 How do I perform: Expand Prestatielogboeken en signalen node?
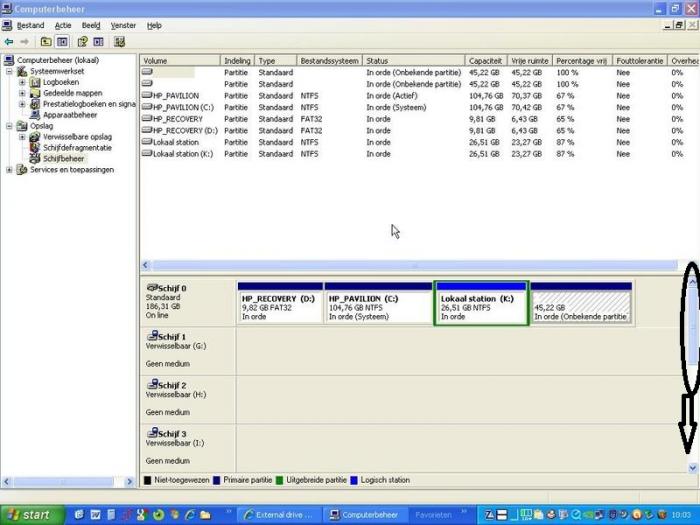tap(22, 104)
